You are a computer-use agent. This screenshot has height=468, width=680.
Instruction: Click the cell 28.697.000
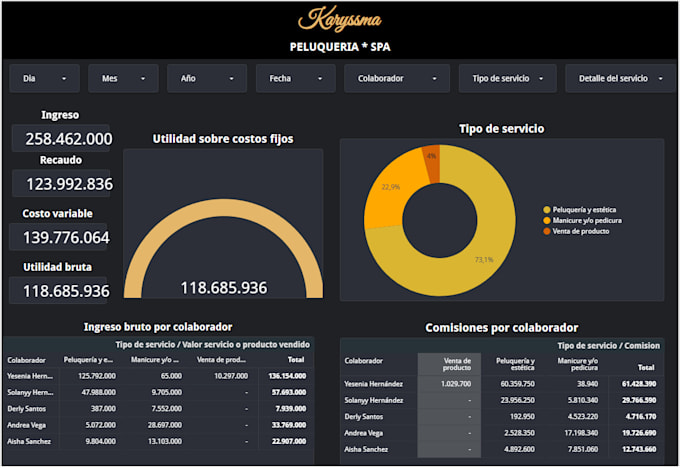165,425
